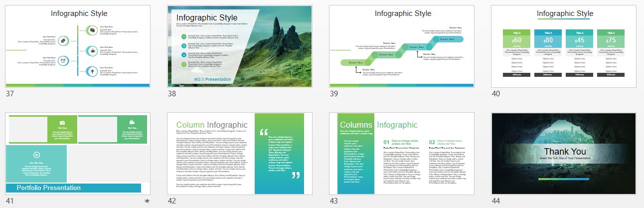The image size is (644, 208).
Task: Click slide number 41 label
Action: [x=10, y=201]
